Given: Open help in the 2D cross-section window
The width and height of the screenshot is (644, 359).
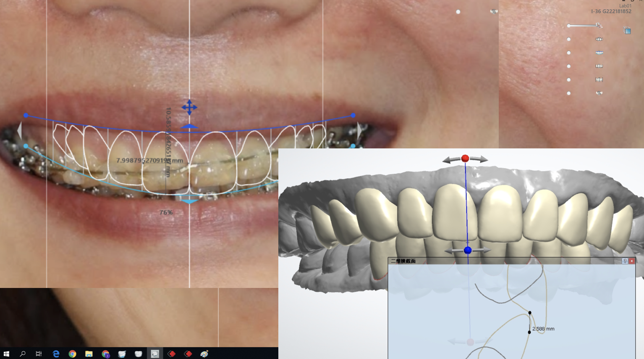Looking at the screenshot, I should pos(625,261).
